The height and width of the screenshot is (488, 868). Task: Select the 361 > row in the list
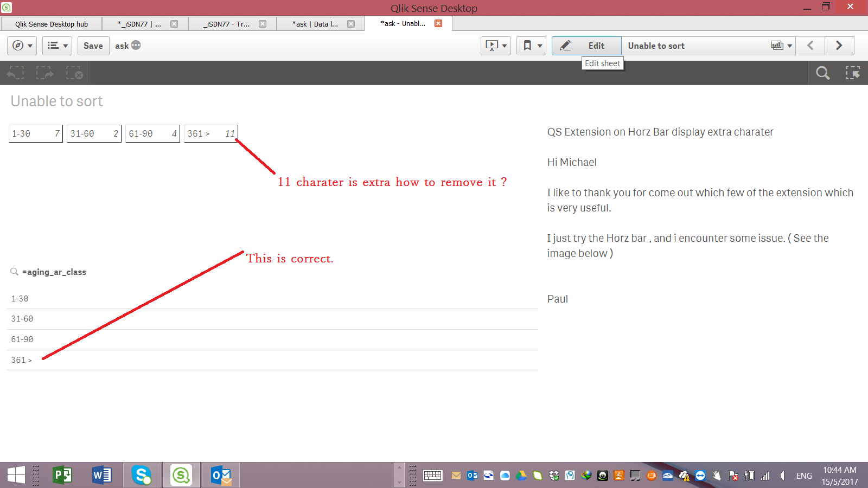tap(272, 360)
